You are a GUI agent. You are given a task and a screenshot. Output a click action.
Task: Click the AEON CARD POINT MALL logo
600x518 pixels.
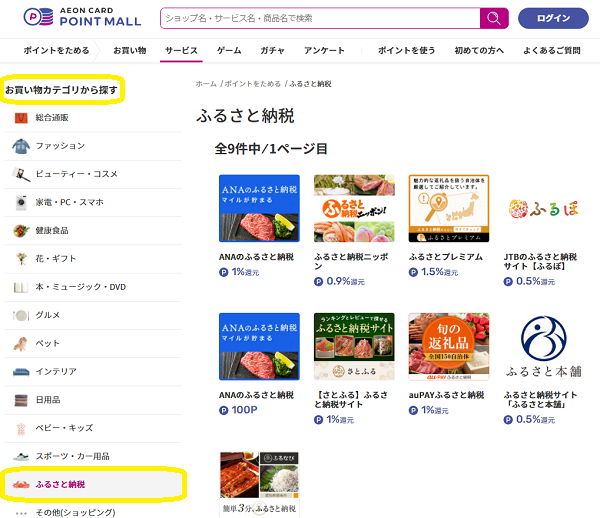tap(82, 17)
